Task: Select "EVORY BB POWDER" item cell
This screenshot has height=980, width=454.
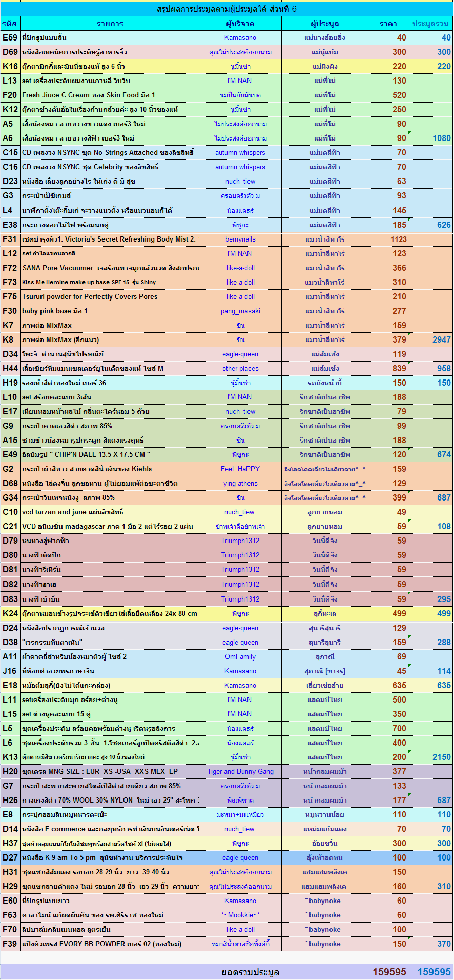Action: tap(110, 944)
